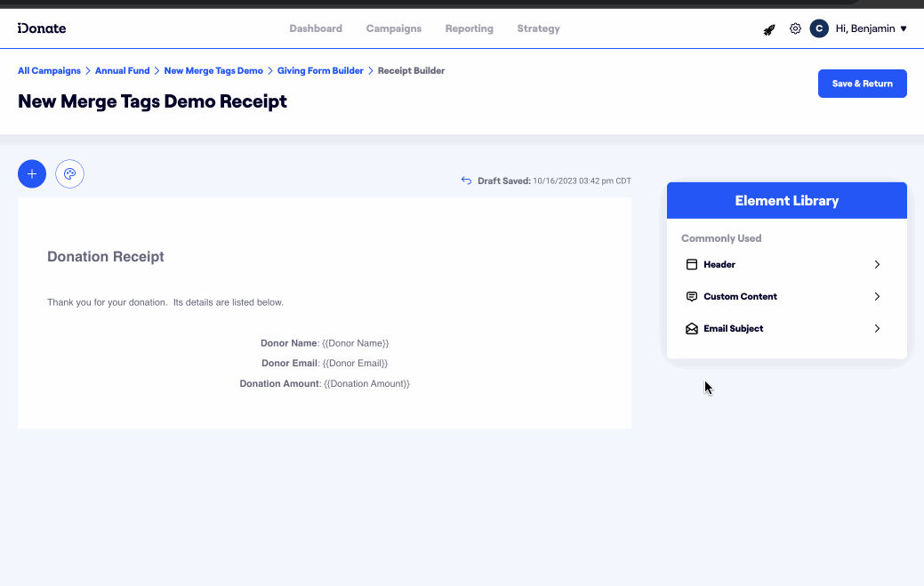Open the Hi, Benjamin user dropdown
The width and height of the screenshot is (924, 586).
tap(871, 28)
